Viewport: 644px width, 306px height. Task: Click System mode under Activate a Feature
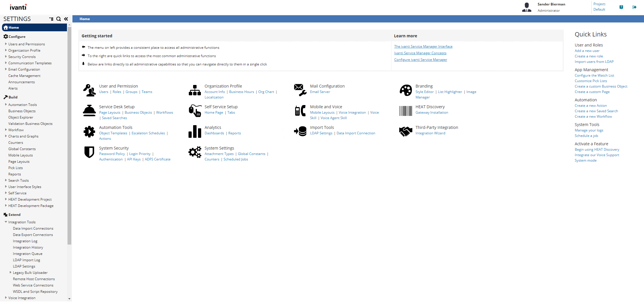pyautogui.click(x=586, y=160)
